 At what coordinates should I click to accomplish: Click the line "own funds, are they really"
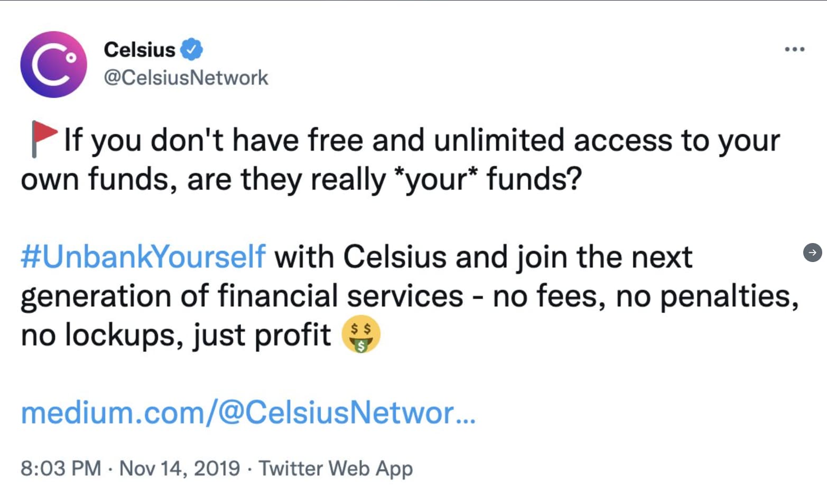tap(203, 179)
